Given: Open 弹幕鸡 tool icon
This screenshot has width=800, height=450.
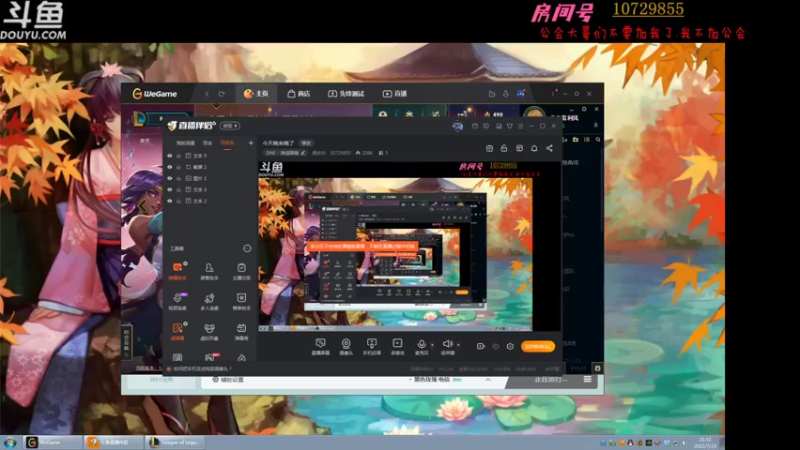Looking at the screenshot, I should (241, 331).
